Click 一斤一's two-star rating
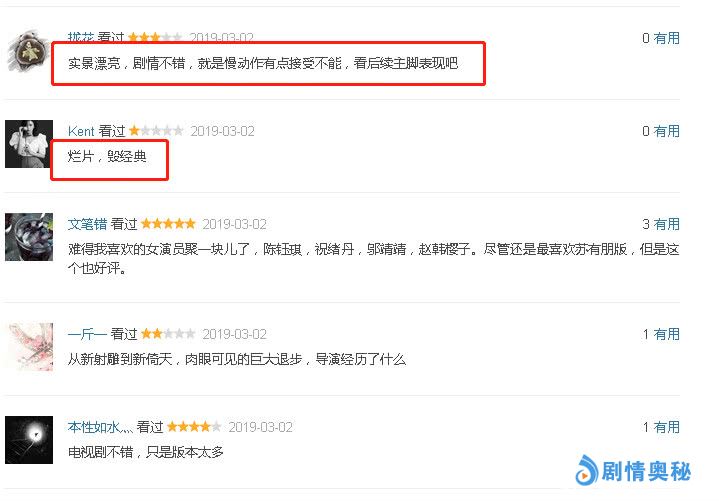This screenshot has width=719, height=501. (168, 334)
